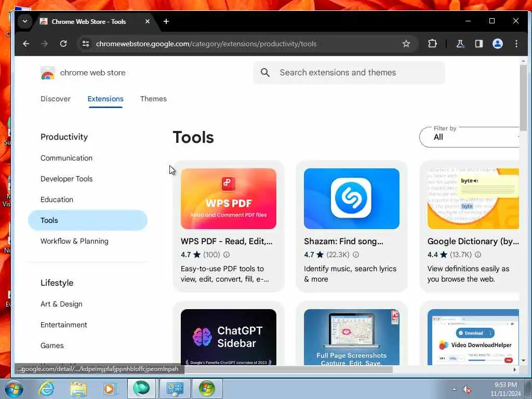Open the Google Dictionary thumbnail

click(x=473, y=198)
